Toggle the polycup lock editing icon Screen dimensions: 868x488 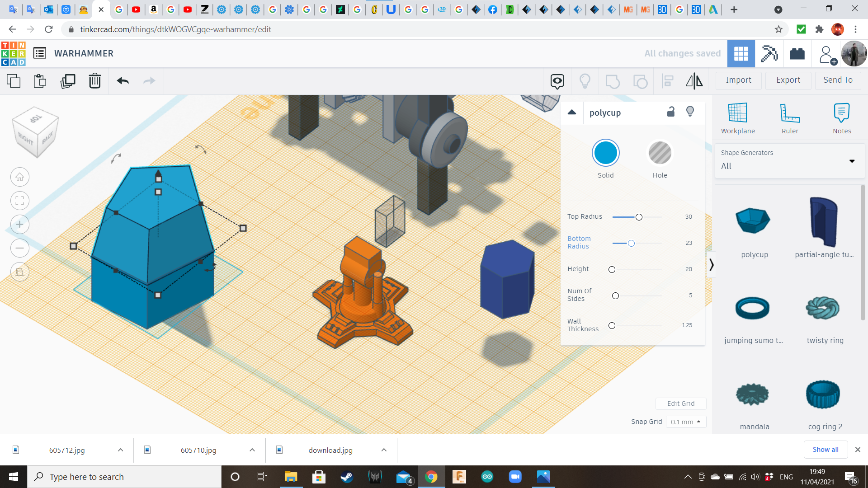[x=671, y=112]
